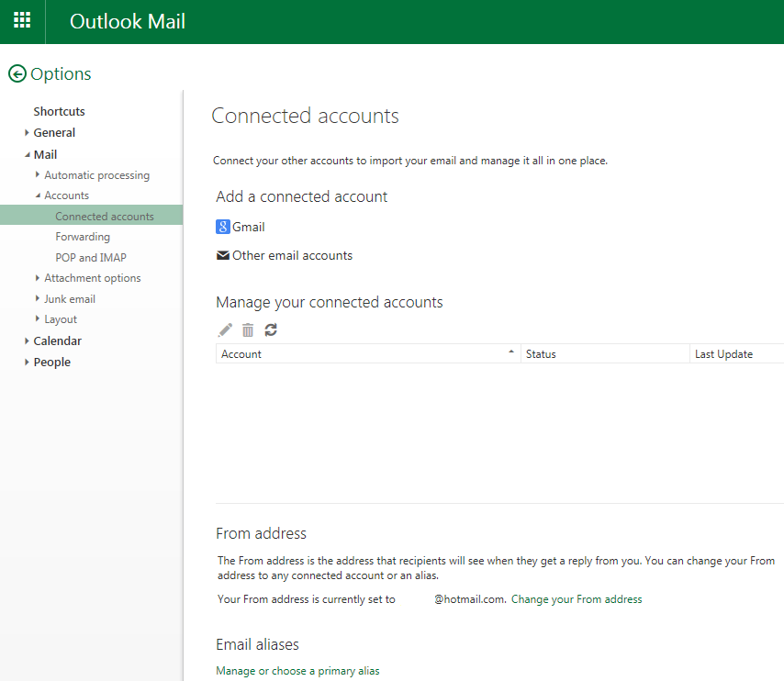Open Manage or choose a primary alias

pyautogui.click(x=297, y=671)
